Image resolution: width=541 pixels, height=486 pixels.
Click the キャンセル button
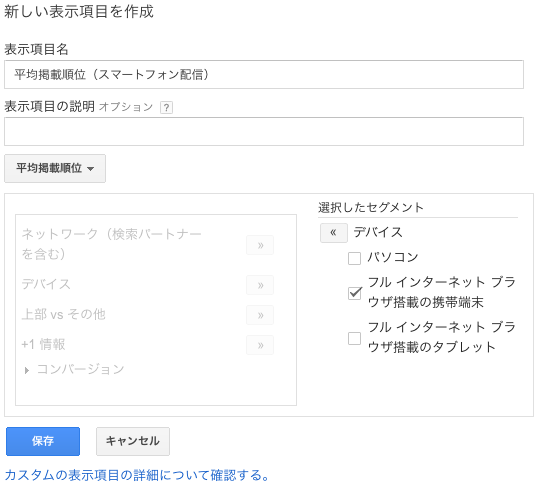pos(133,441)
